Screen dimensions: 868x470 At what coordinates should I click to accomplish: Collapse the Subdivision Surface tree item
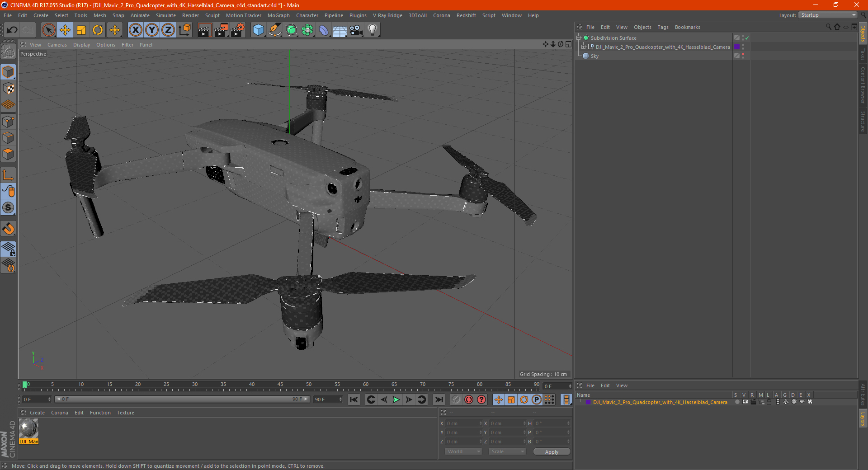pos(579,38)
